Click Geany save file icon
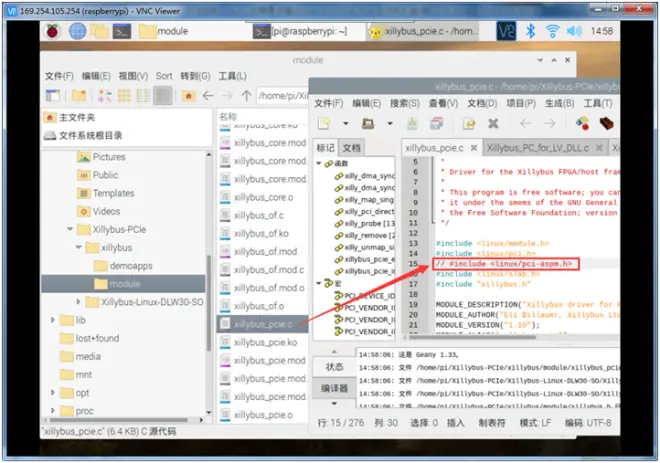The width and height of the screenshot is (660, 463). click(x=412, y=123)
